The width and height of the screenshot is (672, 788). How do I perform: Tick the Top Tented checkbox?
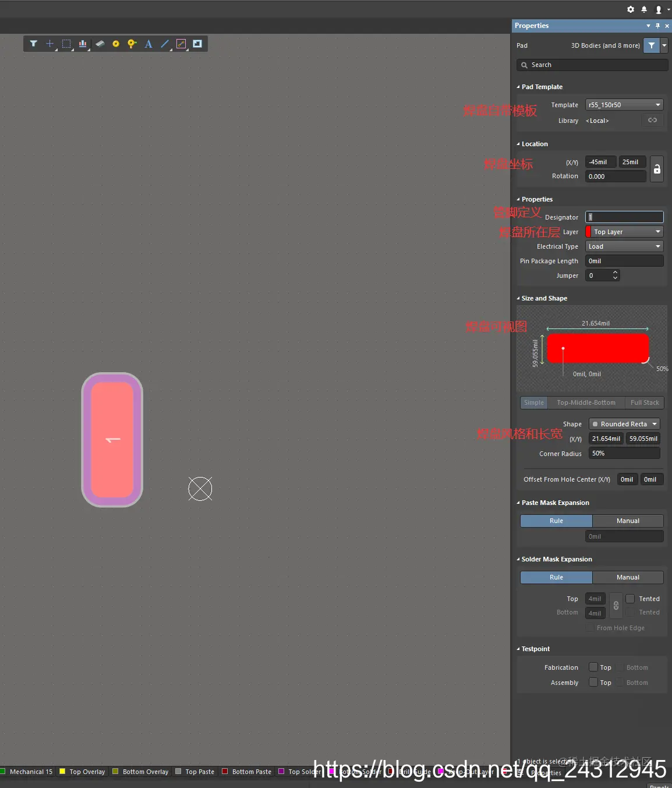[x=630, y=599]
